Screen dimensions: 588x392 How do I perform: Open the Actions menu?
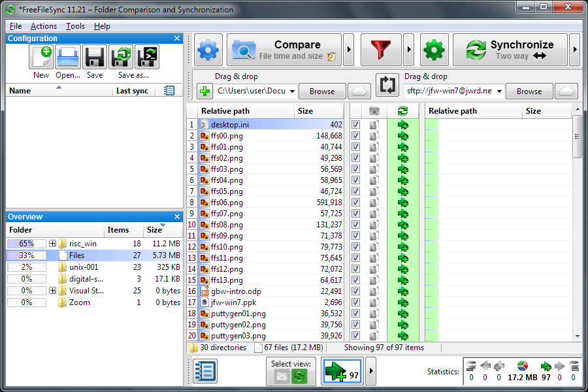point(44,26)
